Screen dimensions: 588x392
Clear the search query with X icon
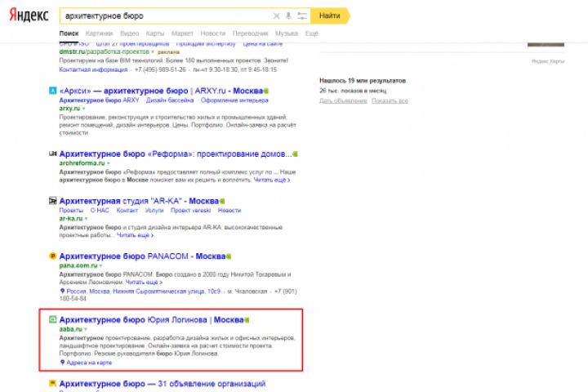point(276,16)
